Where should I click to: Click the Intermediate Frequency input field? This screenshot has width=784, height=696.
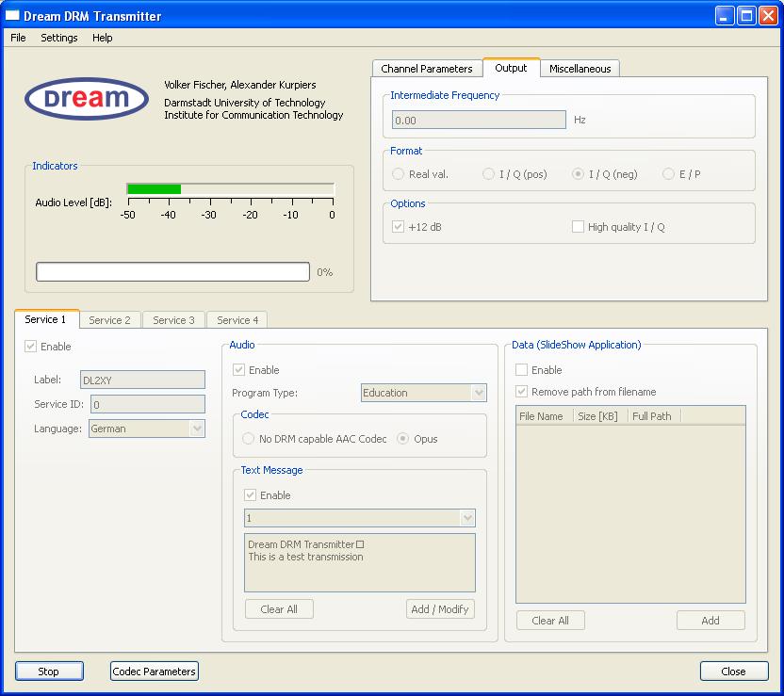coord(479,120)
